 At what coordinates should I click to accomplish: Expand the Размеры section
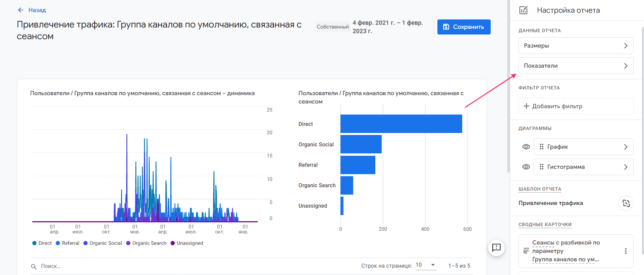coord(576,46)
